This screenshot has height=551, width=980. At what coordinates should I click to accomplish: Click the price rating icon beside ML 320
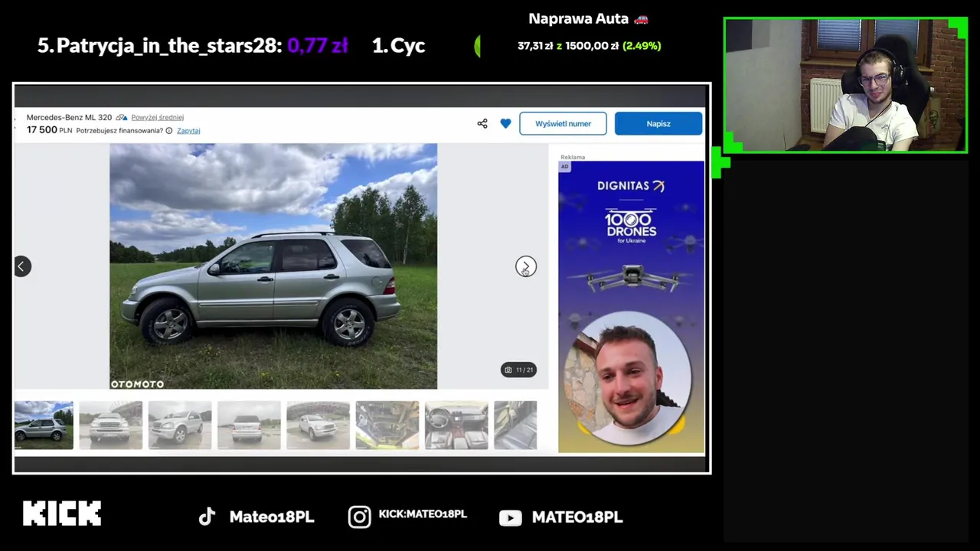pyautogui.click(x=122, y=117)
